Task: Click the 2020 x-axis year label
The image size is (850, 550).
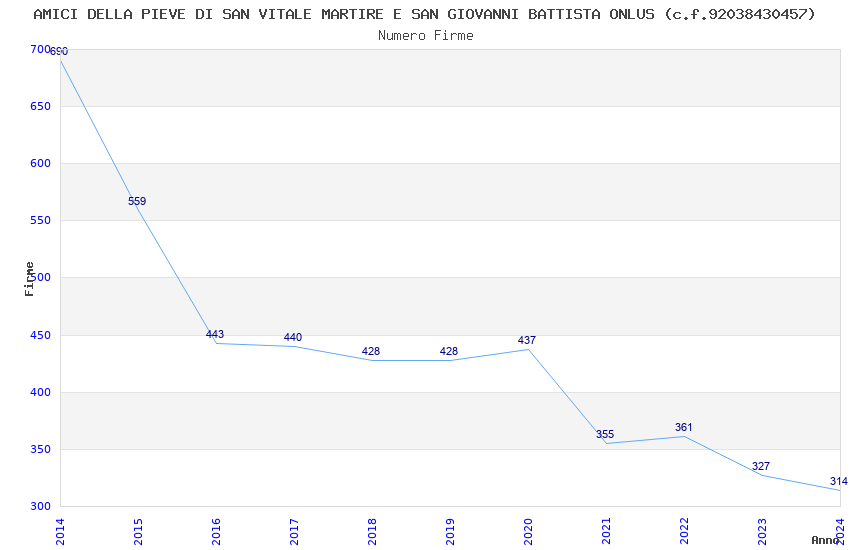Action: (529, 532)
